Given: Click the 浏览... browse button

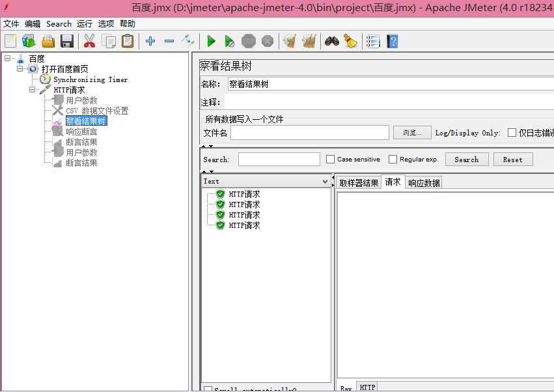Looking at the screenshot, I should 412,133.
